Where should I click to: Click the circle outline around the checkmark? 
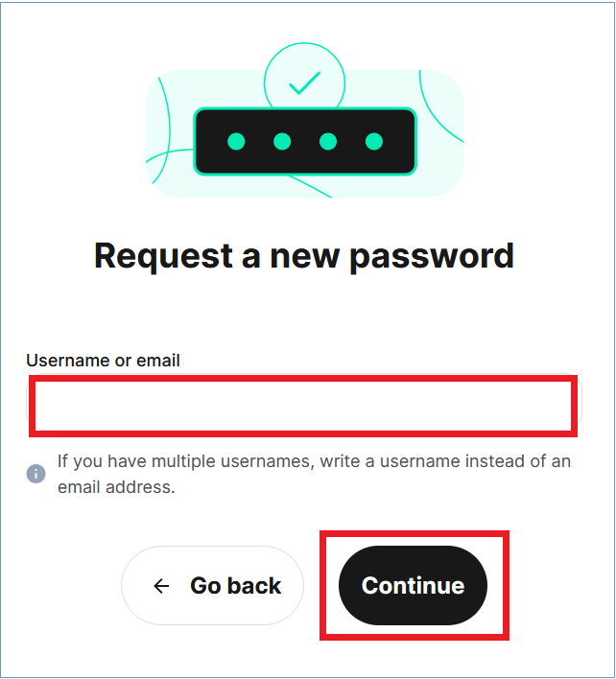click(x=266, y=79)
